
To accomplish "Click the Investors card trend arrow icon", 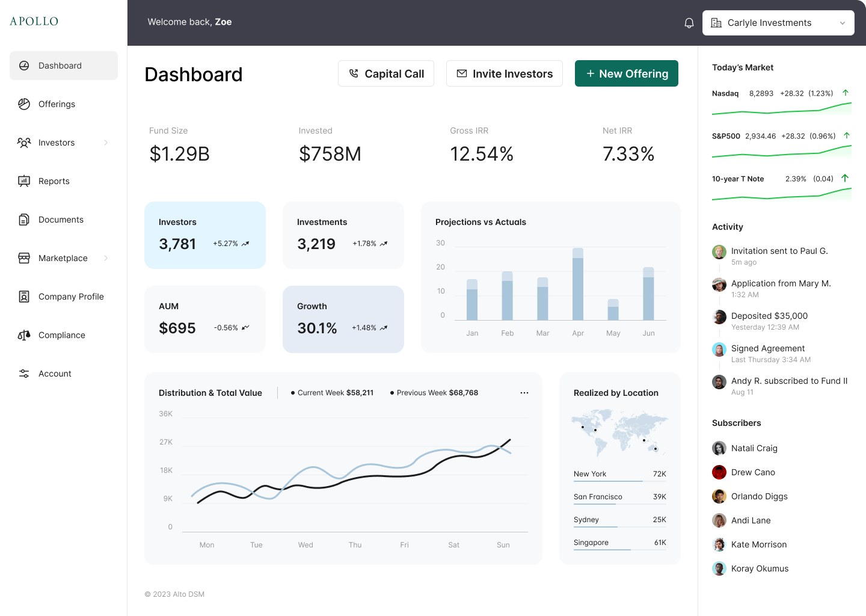I will pos(245,244).
